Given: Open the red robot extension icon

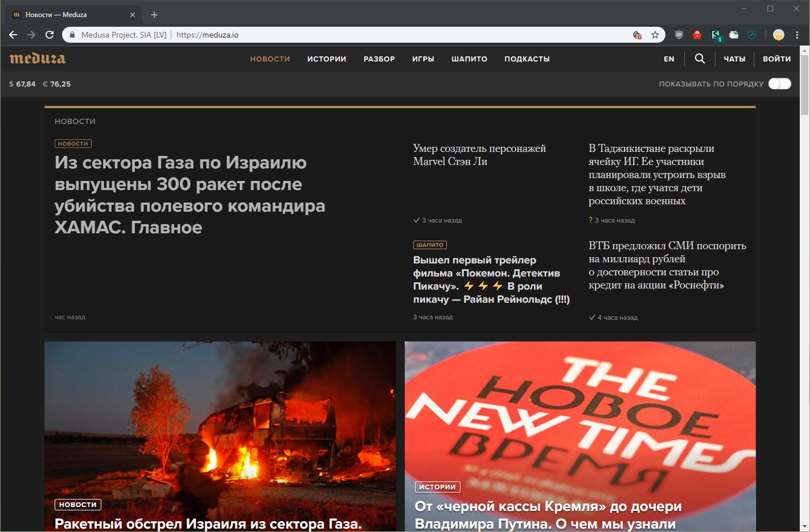Looking at the screenshot, I should click(697, 35).
